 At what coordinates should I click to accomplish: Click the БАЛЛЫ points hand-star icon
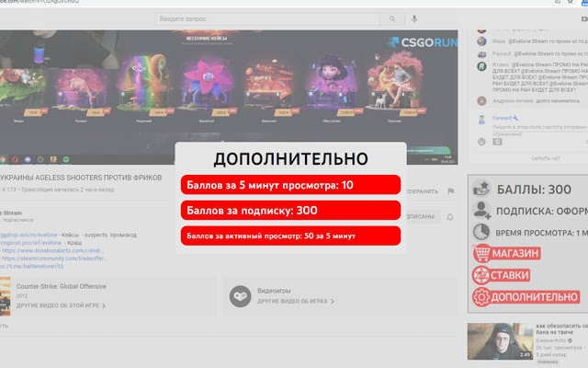(481, 188)
